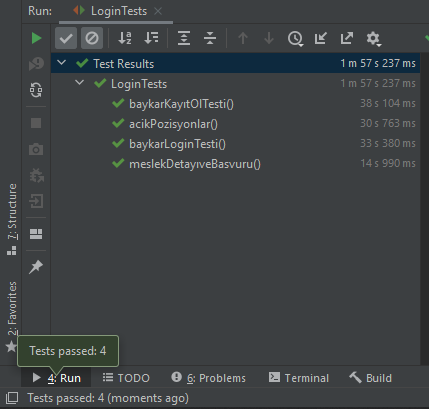Toggle rerun failed tests automatically icon
This screenshot has height=409, width=429.
click(x=36, y=90)
